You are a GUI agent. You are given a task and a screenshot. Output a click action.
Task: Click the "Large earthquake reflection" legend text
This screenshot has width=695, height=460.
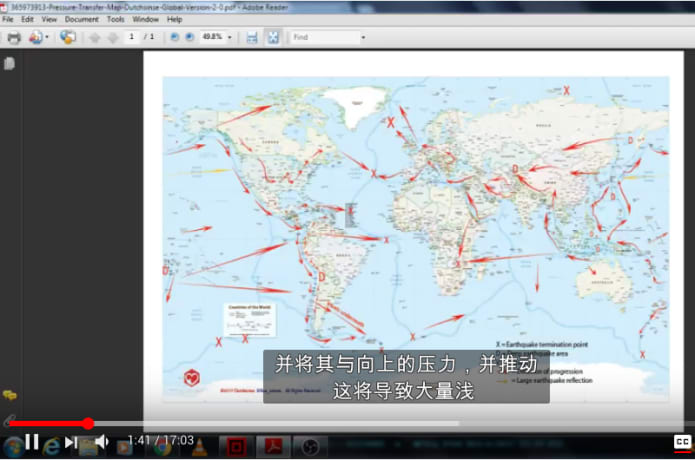[x=554, y=380]
